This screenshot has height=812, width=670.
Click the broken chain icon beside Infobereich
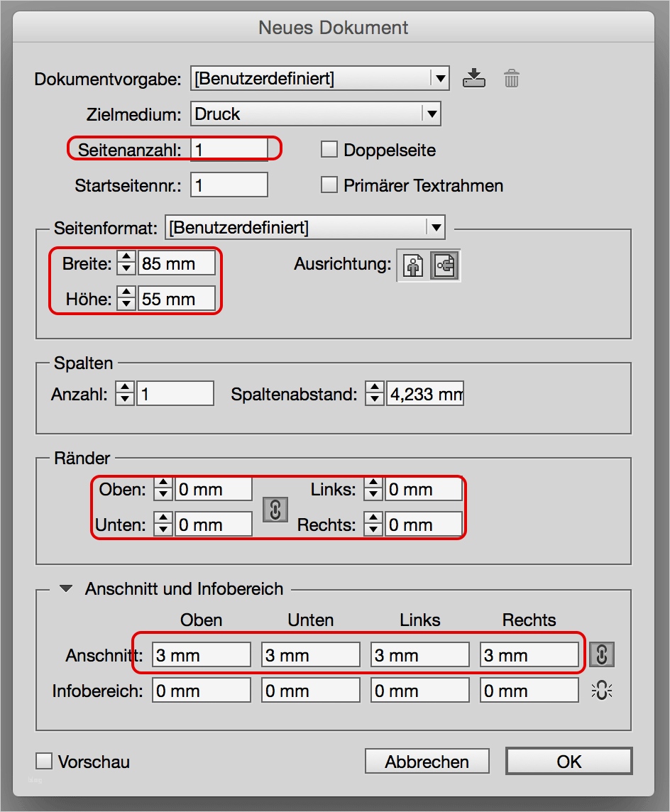click(x=602, y=689)
